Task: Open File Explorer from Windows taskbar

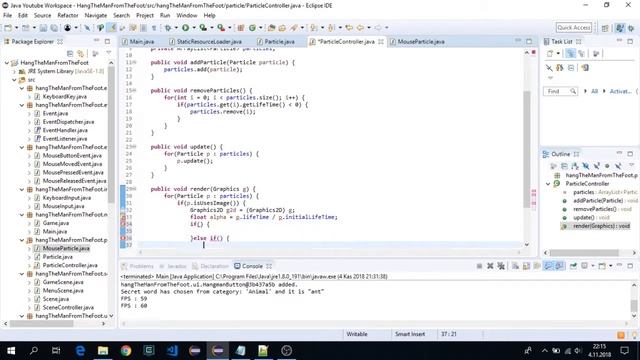Action: [x=103, y=350]
